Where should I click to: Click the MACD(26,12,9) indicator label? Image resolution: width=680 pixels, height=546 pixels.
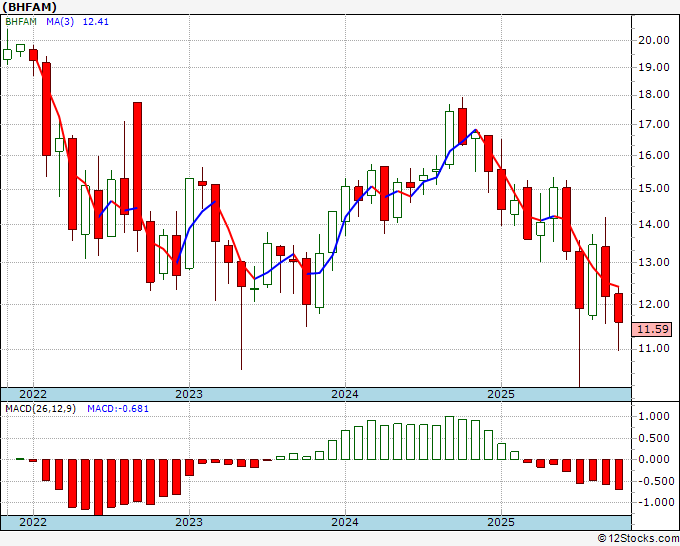pyautogui.click(x=40, y=409)
